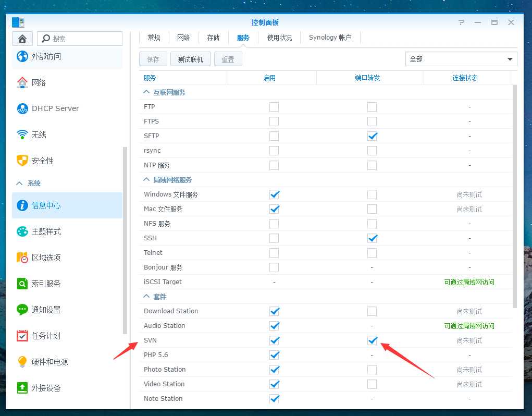Open 无线 wifi icon in sidebar
The width and height of the screenshot is (532, 416).
tap(22, 134)
